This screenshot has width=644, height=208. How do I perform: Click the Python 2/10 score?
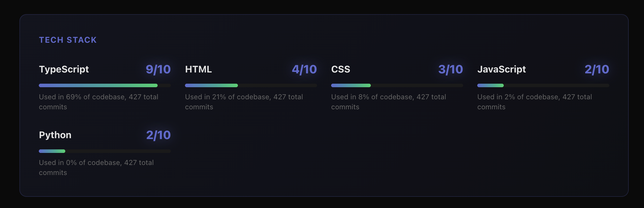(x=158, y=135)
